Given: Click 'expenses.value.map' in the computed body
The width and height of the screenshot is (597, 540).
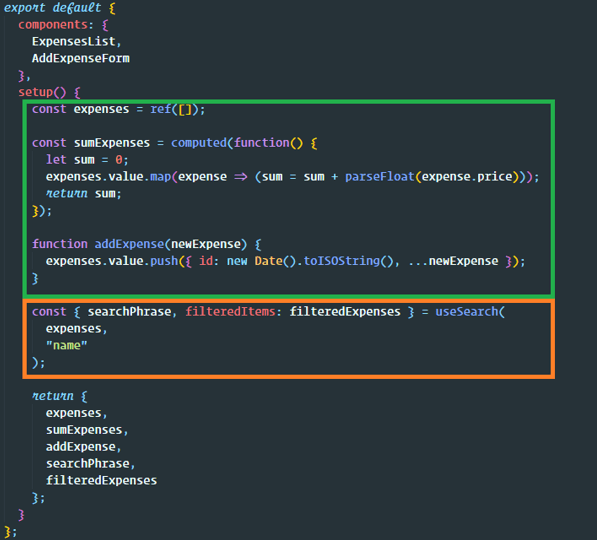Looking at the screenshot, I should pyautogui.click(x=108, y=177).
